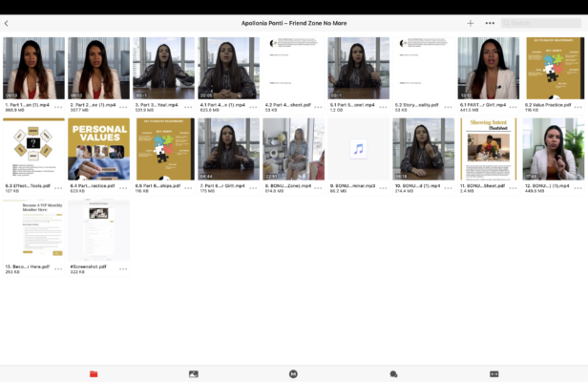This screenshot has height=382, width=588.
Task: Open the 4.2 Part 4 sheet.pdf preview
Action: pos(294,69)
